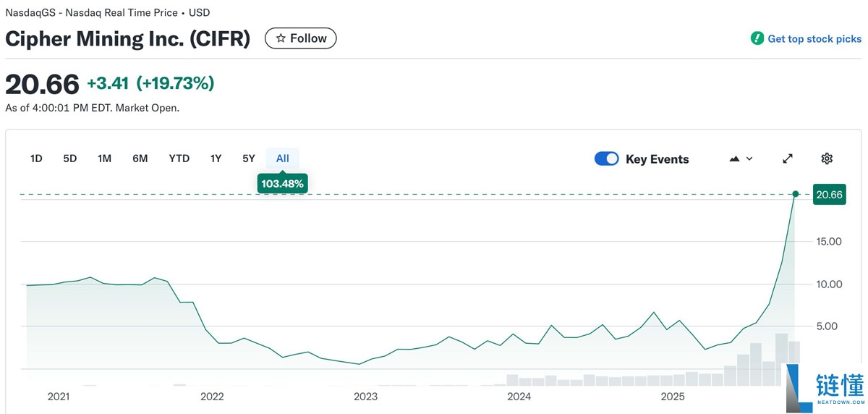Open chart settings gear icon
Image resolution: width=868 pixels, height=414 pixels.
[827, 159]
